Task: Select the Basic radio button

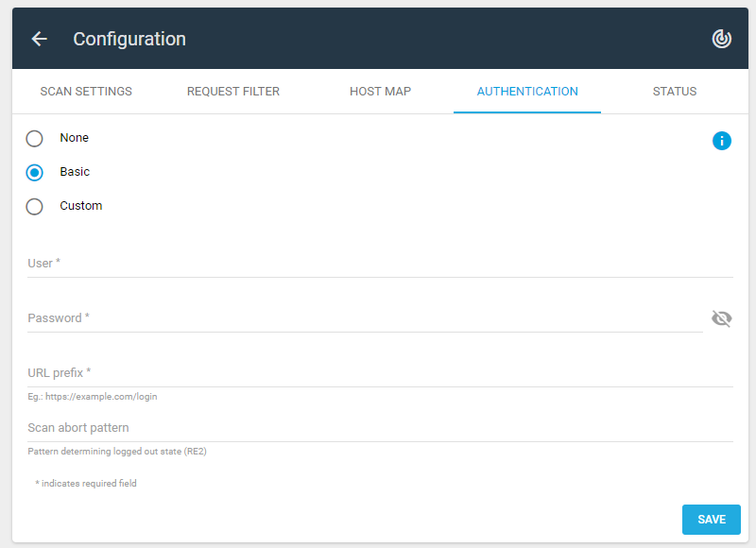Action: tap(34, 173)
